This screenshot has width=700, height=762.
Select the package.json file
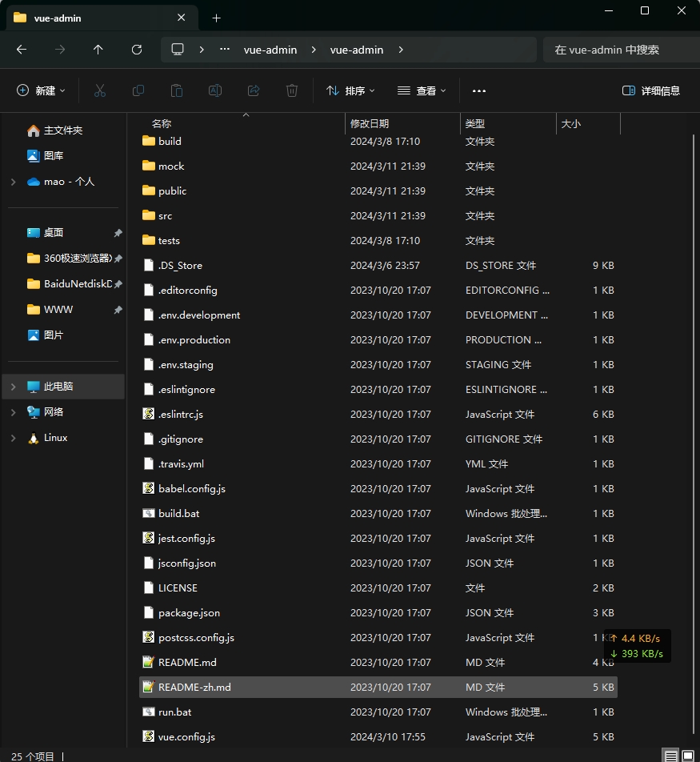(189, 613)
